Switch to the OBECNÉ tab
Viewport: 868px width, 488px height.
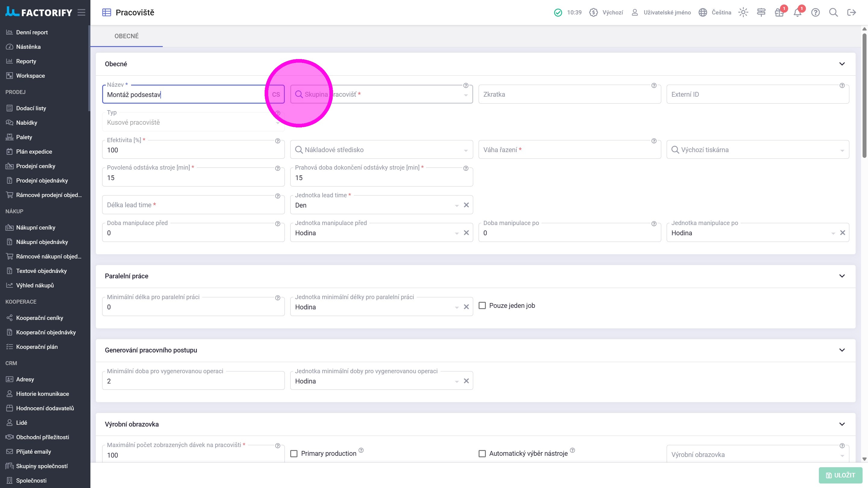pos(126,36)
